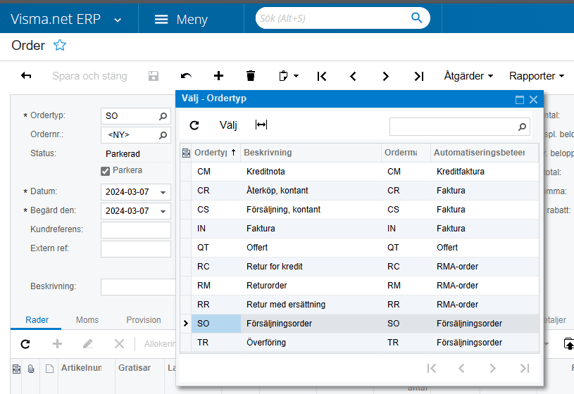Screen dimensions: 574x394
Task: Add Order page to favorites star
Action: click(60, 45)
